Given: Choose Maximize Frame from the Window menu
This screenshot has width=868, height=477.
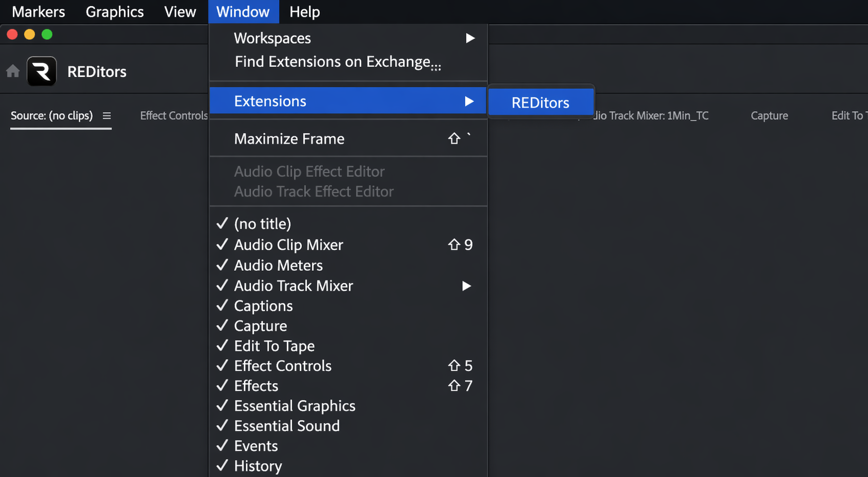Looking at the screenshot, I should point(289,138).
